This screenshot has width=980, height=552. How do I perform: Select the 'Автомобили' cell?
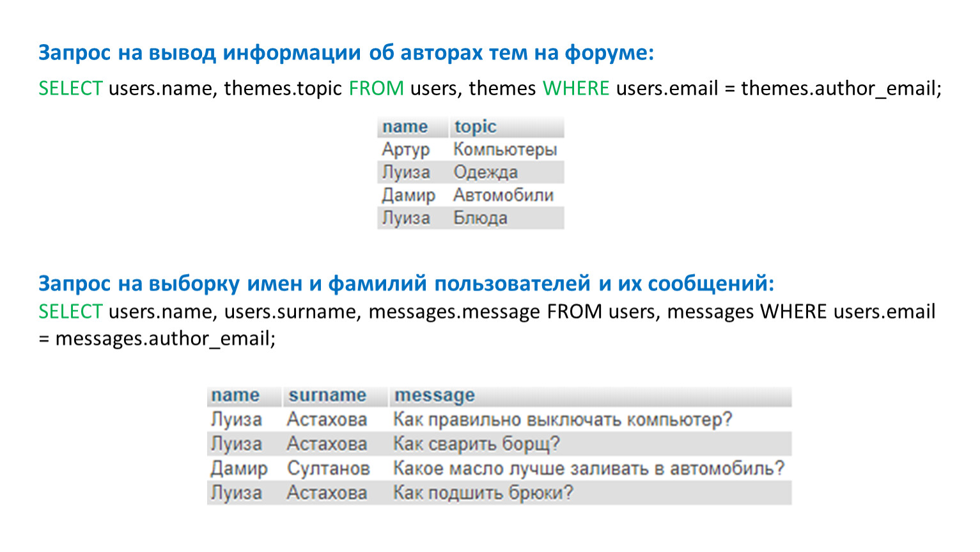tap(503, 195)
